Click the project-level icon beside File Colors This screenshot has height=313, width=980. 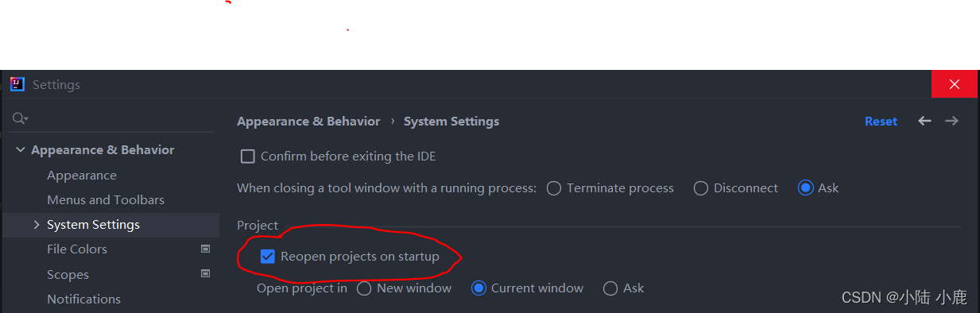[x=206, y=249]
